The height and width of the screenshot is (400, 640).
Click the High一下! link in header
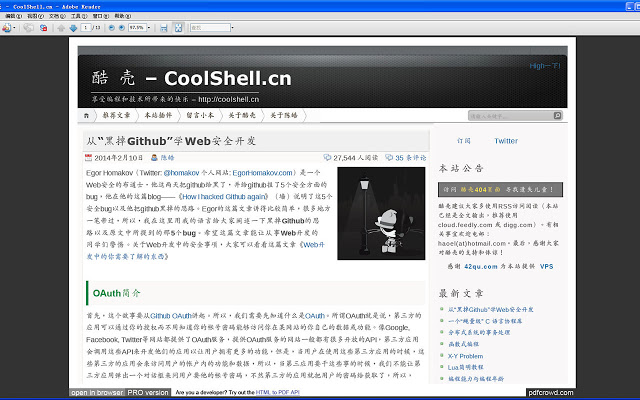545,66
